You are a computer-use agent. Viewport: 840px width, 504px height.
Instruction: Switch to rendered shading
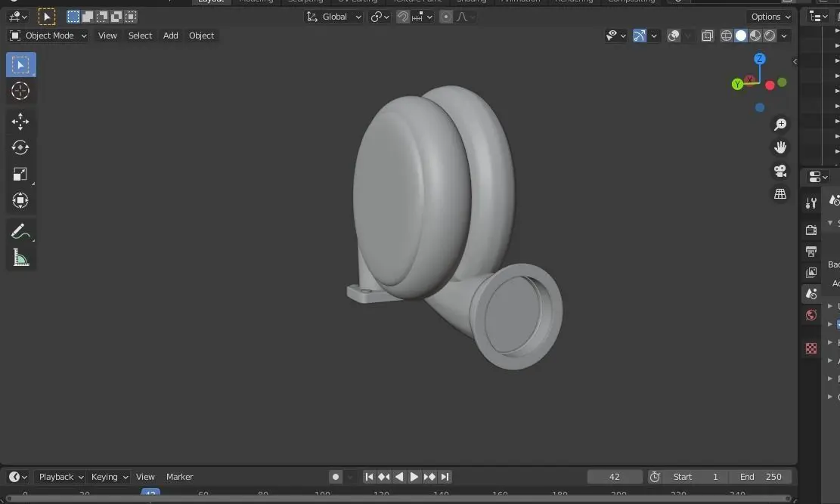[x=770, y=36]
